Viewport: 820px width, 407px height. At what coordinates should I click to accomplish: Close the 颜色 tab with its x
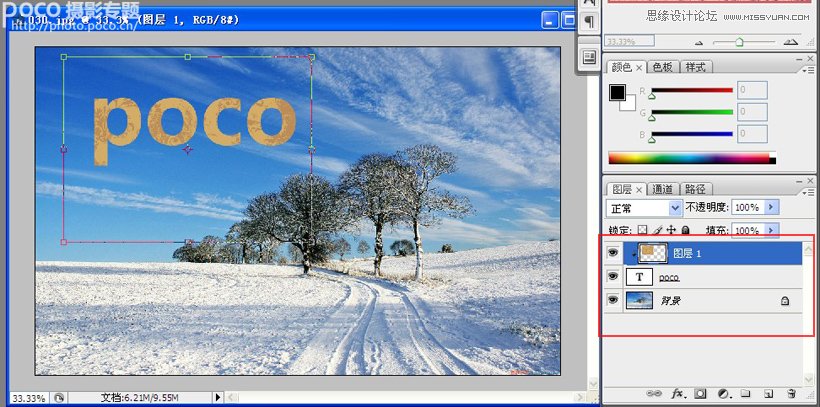pyautogui.click(x=639, y=68)
